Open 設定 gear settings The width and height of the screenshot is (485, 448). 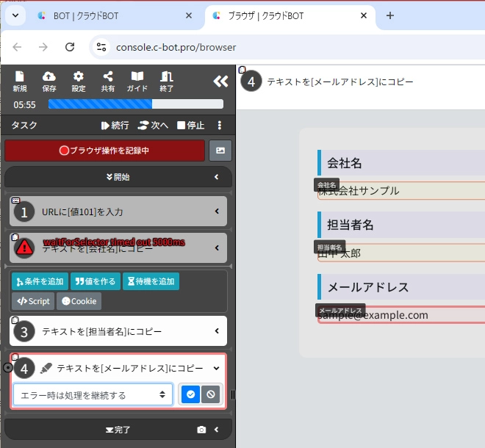(78, 81)
